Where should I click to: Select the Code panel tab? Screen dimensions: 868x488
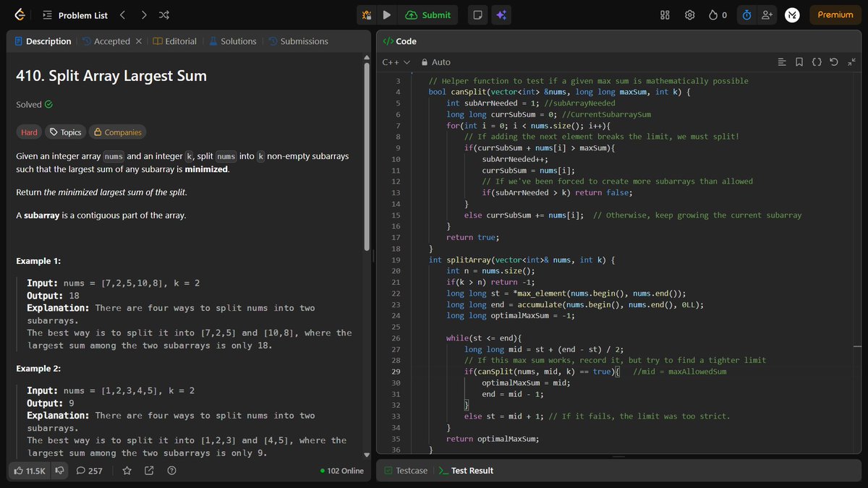tap(399, 41)
